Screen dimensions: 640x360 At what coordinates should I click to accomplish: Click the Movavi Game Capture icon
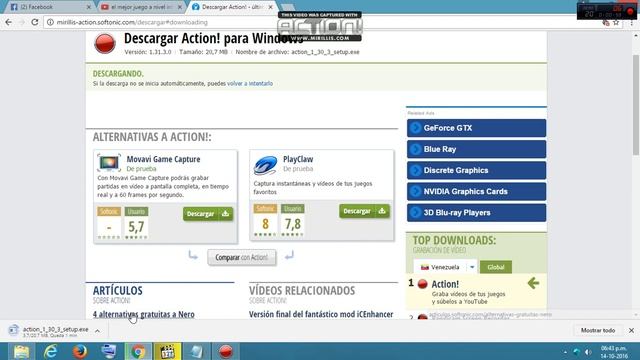(109, 163)
